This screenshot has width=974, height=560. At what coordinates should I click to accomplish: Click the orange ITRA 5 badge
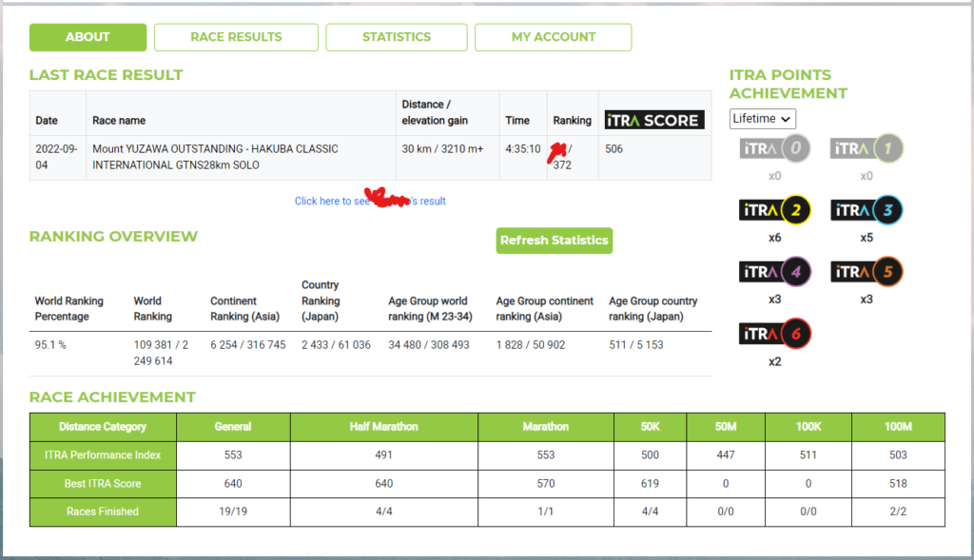[866, 273]
